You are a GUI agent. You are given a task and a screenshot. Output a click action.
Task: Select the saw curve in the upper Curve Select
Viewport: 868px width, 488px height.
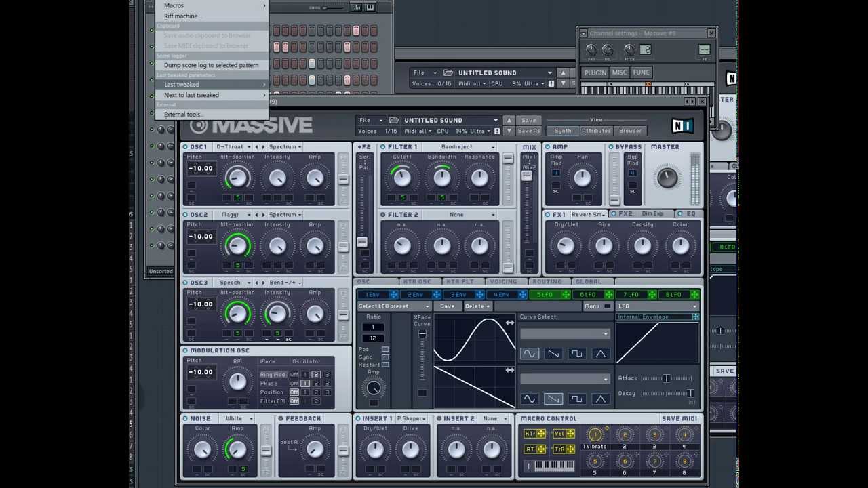pyautogui.click(x=553, y=354)
